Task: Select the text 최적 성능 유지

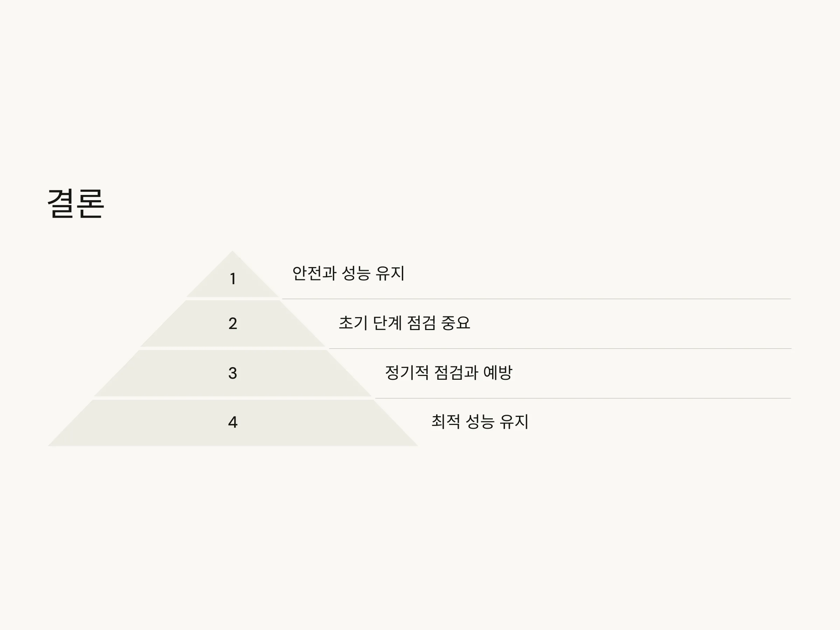Action: coord(480,422)
